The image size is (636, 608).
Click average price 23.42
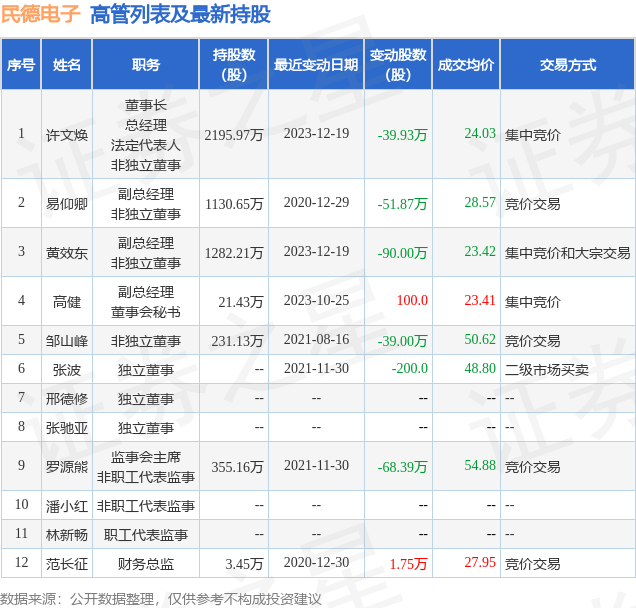point(480,251)
